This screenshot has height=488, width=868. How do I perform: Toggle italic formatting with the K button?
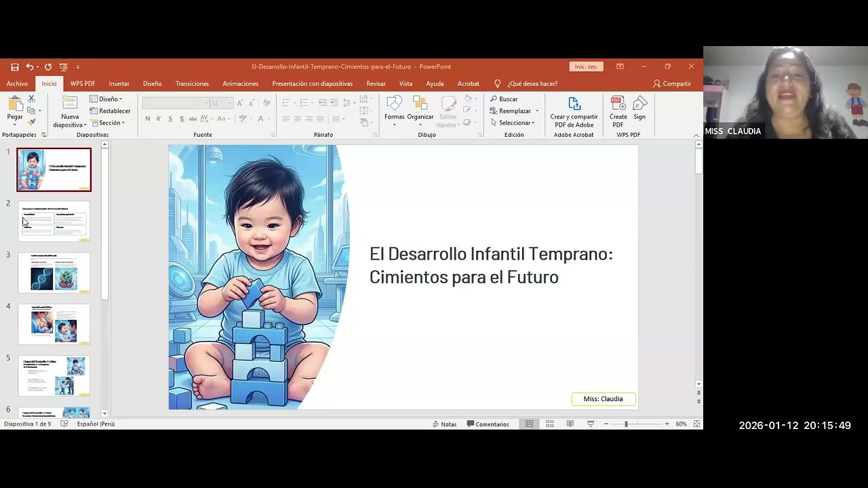159,119
